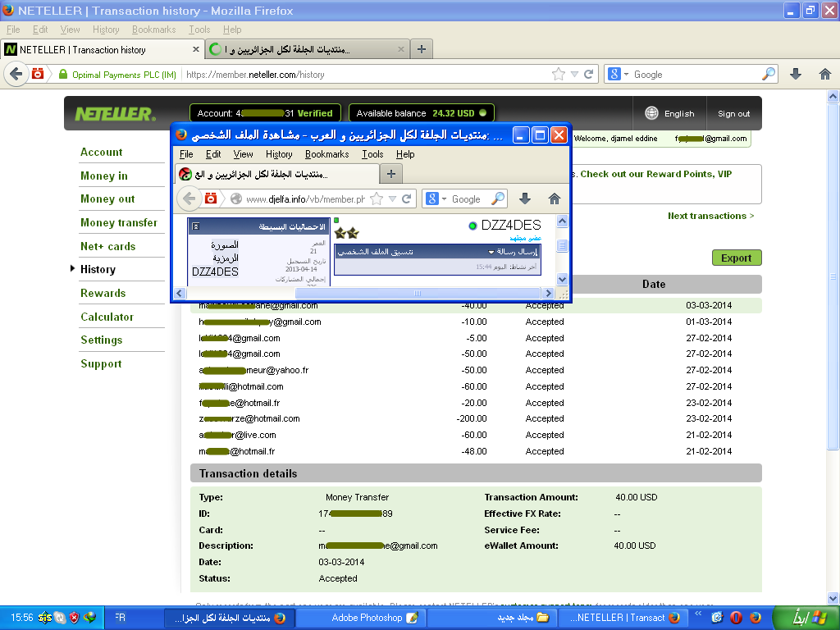
Task: Sign out of NETELLER
Action: [733, 113]
